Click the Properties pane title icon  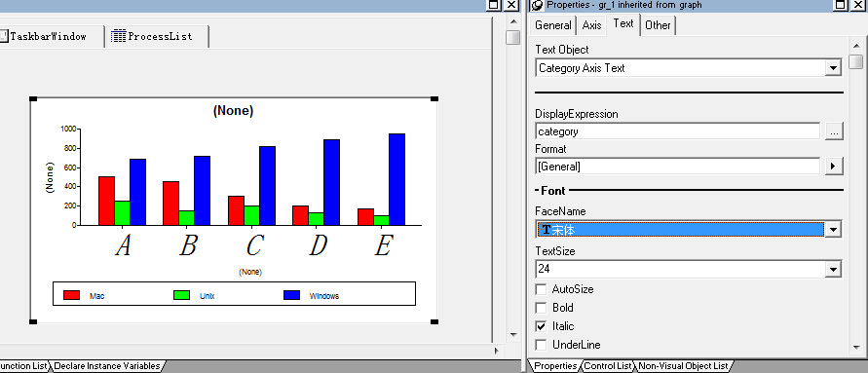(537, 5)
